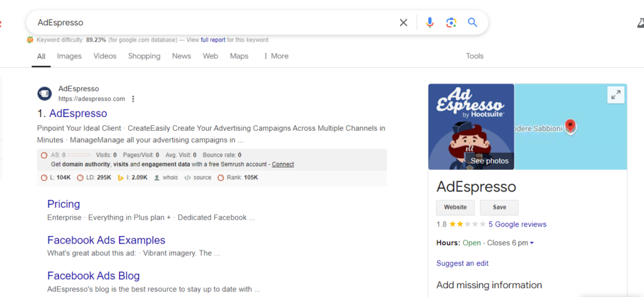
Task: Click the AdEspresso knowledge panel title
Action: pos(477,188)
